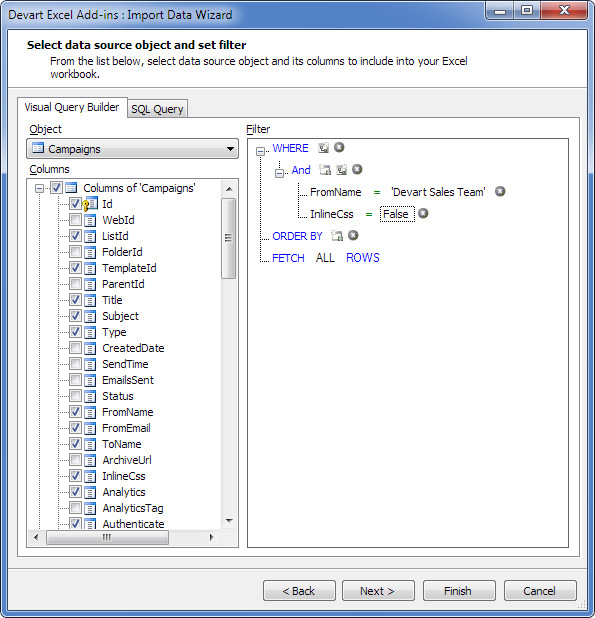
Task: Uncheck the Id column checkbox
Action: click(x=75, y=203)
